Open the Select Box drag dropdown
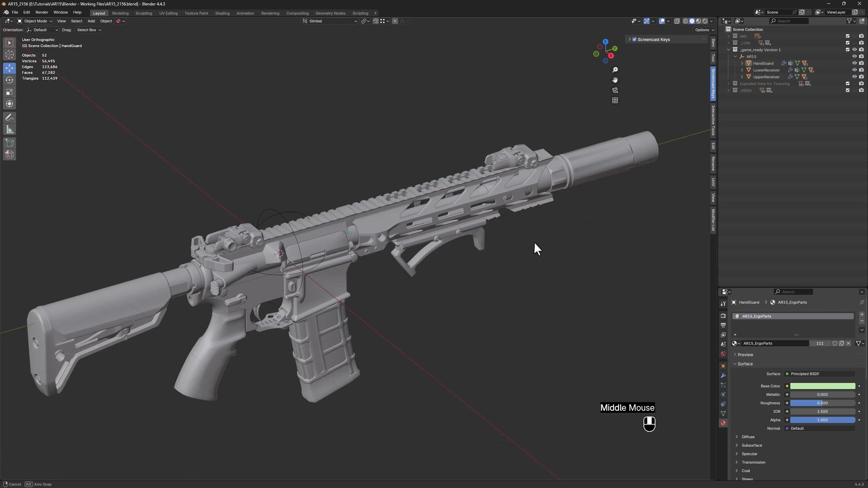The width and height of the screenshot is (868, 488). [x=89, y=30]
